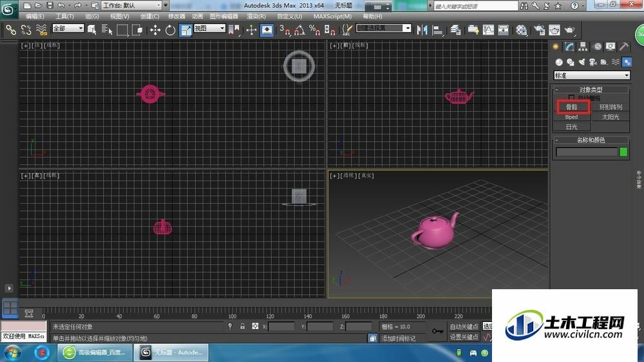Click the Unlink Selection broken chain icon

tap(26, 30)
